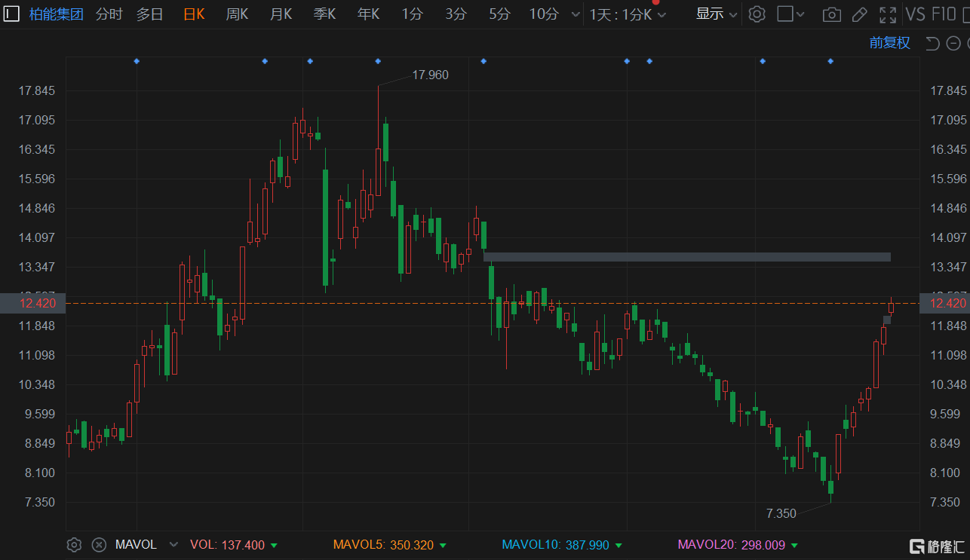Open the 显示 display dropdown
Image resolution: width=970 pixels, height=560 pixels.
point(717,14)
